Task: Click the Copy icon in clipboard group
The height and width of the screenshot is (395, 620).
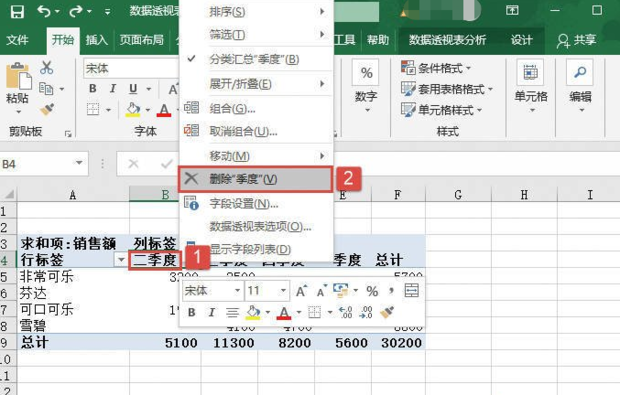Action: 46,89
